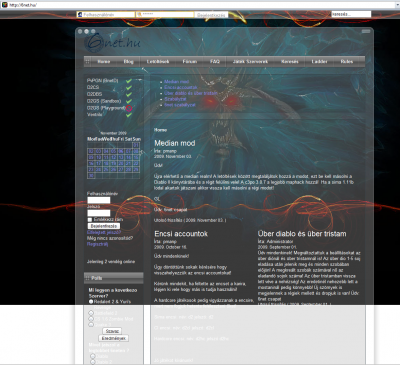The image size is (400, 365).
Task: Click the Regisztrálj registration link
Action: pyautogui.click(x=97, y=244)
